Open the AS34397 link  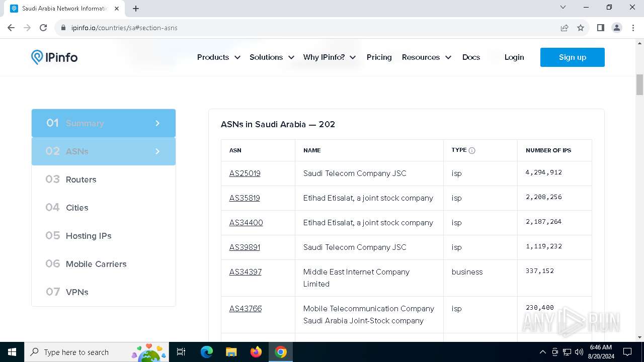coord(246,272)
